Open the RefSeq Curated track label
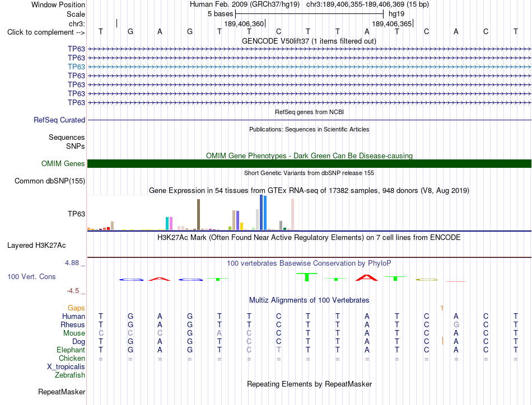Image resolution: width=532 pixels, height=405 pixels. click(59, 120)
